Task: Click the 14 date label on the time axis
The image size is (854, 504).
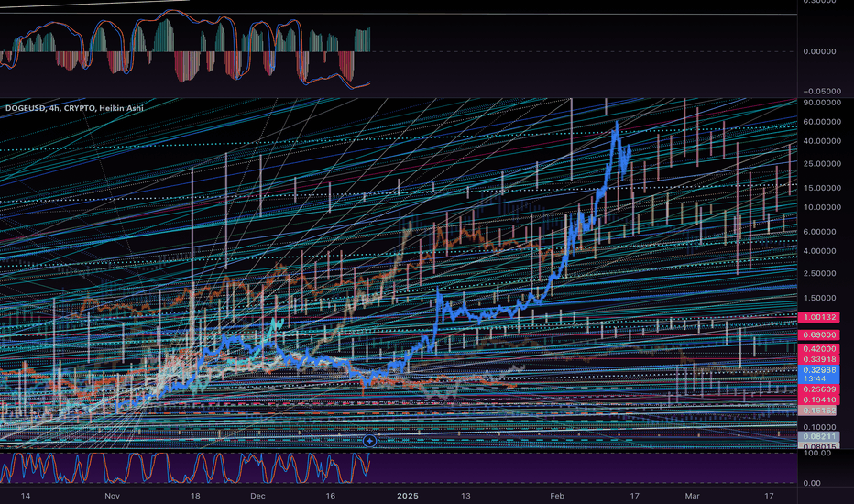Action: [x=25, y=496]
